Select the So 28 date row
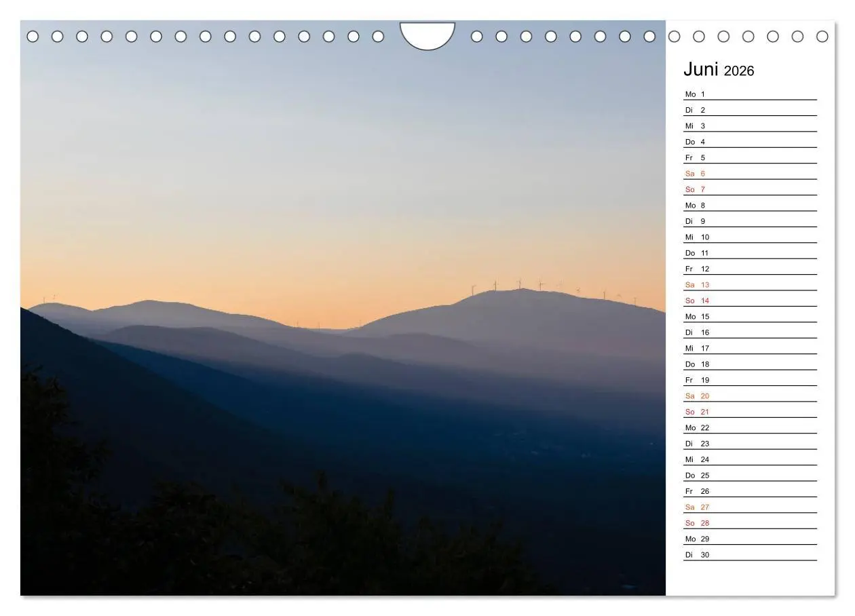 pos(750,523)
